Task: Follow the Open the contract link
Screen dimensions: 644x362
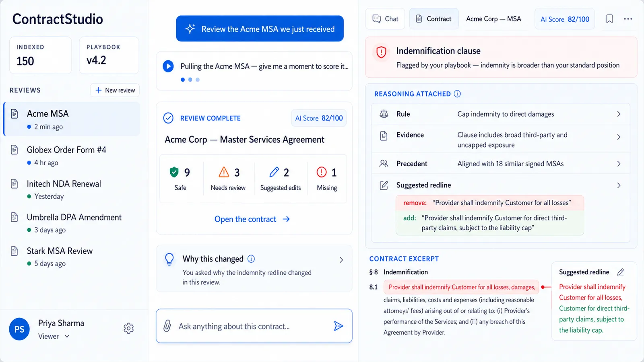Action: [x=252, y=219]
